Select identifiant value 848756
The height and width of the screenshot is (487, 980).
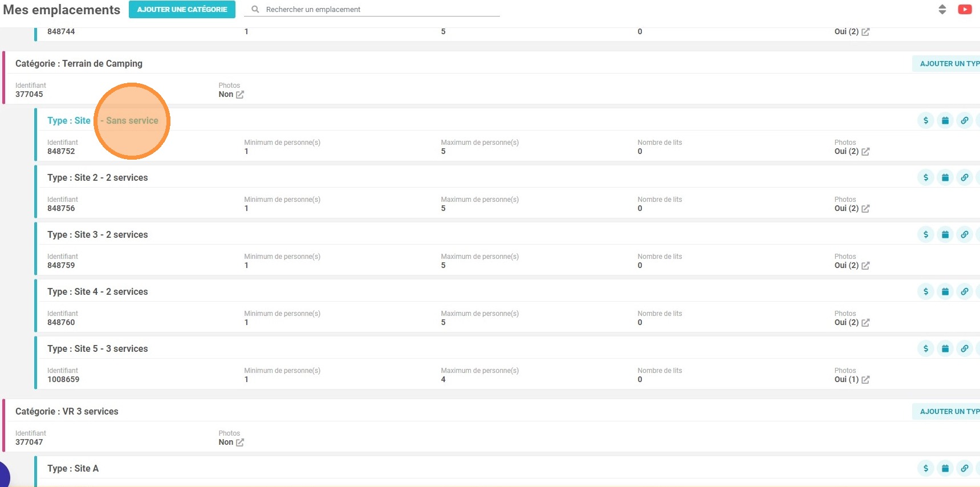click(x=61, y=208)
